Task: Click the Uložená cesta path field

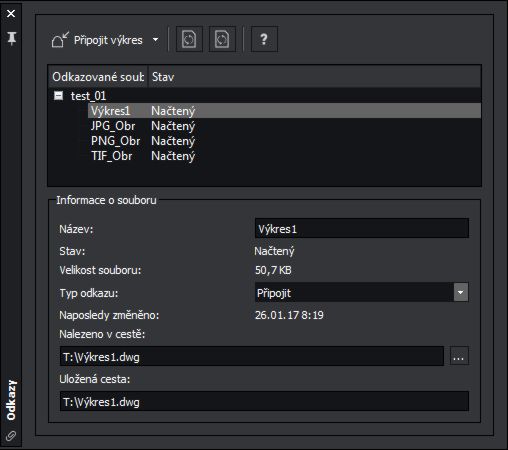Action: [x=264, y=401]
